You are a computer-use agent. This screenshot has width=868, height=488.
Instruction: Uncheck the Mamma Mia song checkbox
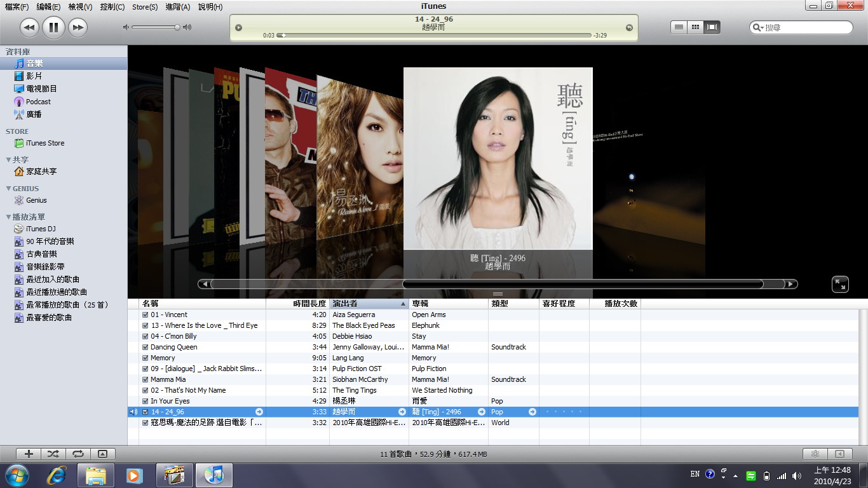(146, 379)
